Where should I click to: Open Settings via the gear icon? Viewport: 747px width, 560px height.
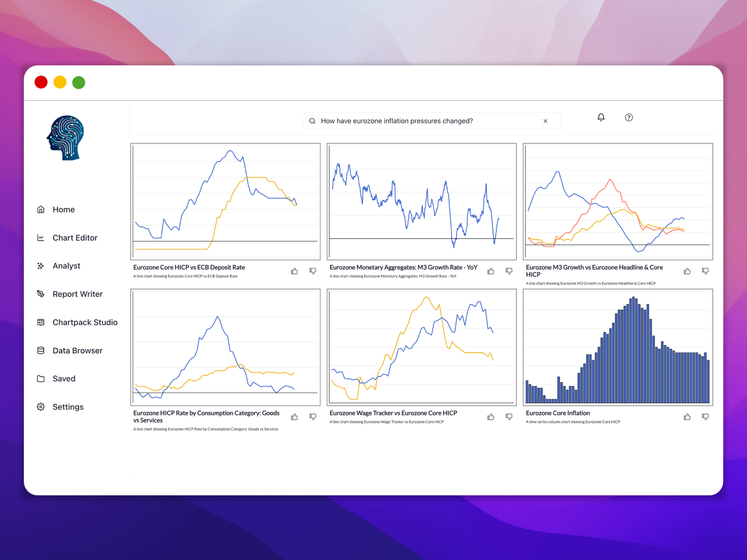41,406
